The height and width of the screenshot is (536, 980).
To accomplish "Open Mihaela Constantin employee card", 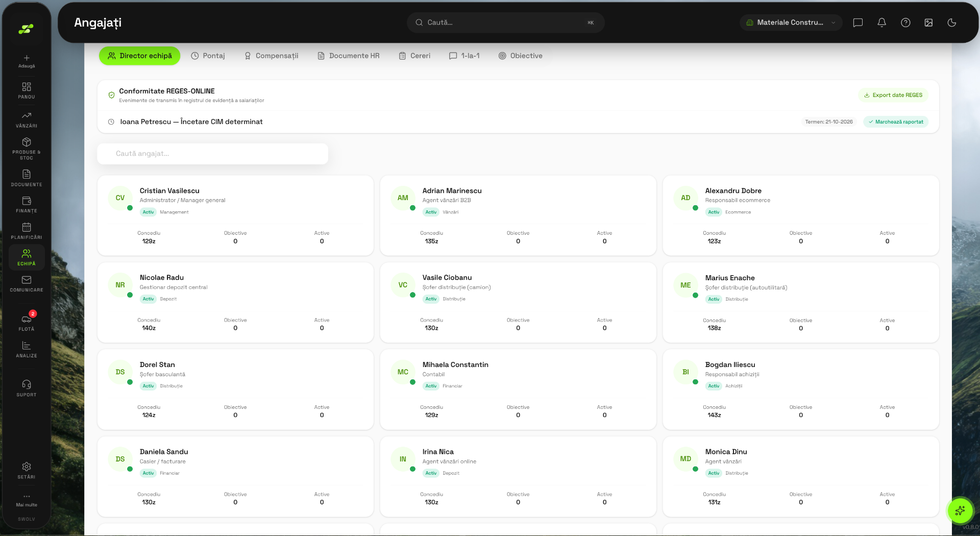I will (x=518, y=389).
